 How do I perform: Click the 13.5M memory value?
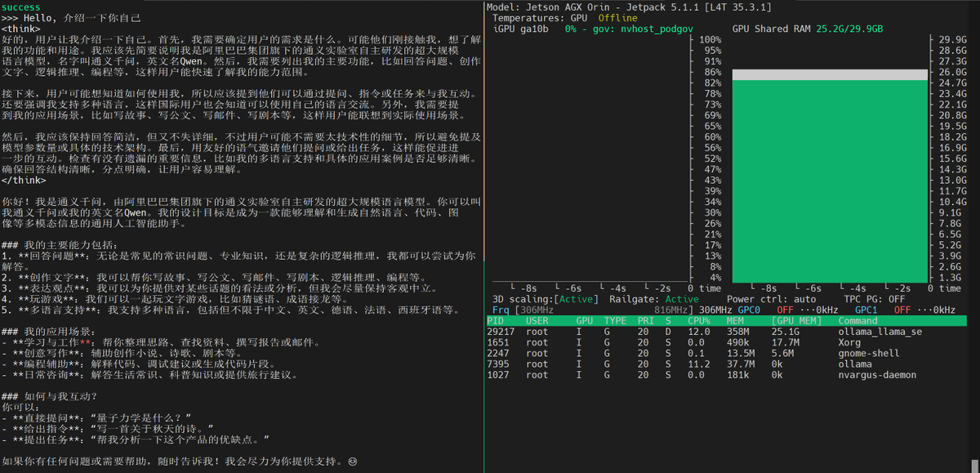741,353
